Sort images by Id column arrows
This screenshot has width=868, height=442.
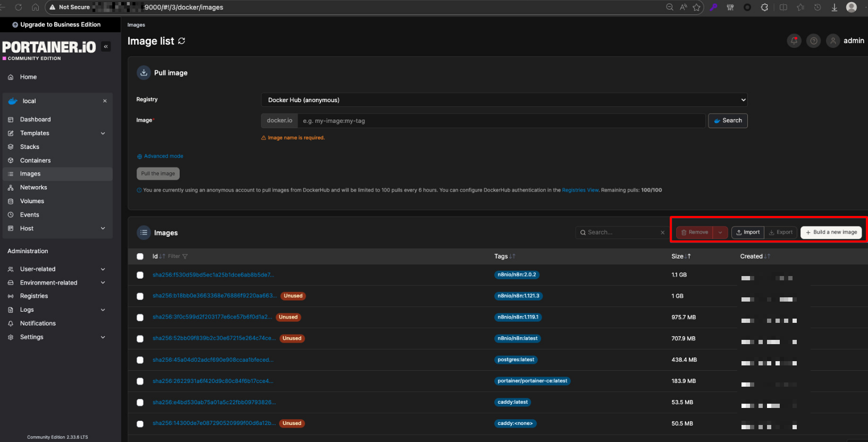point(162,256)
